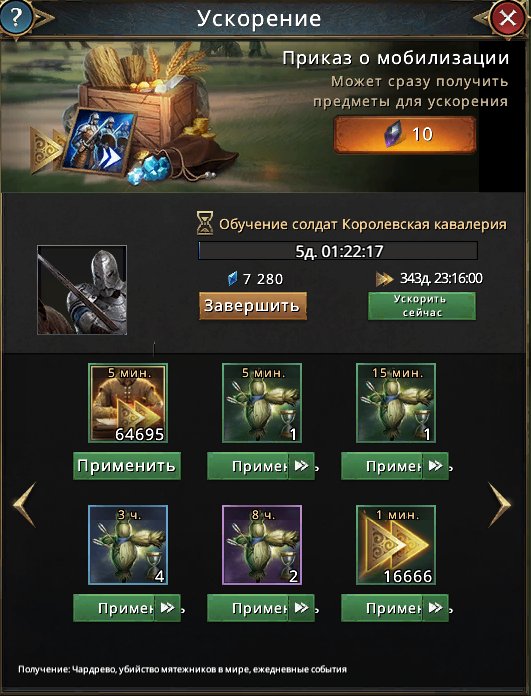The width and height of the screenshot is (531, 696).
Task: Select the 5 мин. speedup with 64695 count
Action: pyautogui.click(x=128, y=403)
